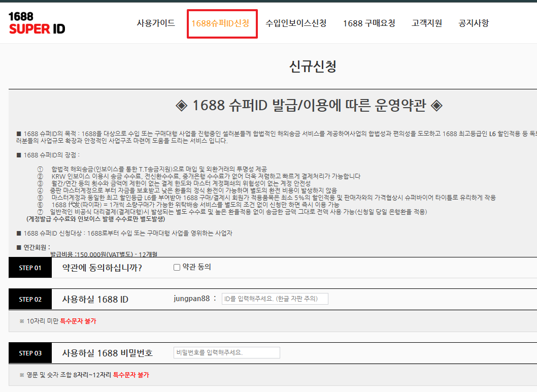Image resolution: width=537 pixels, height=392 pixels.
Task: Click advantage ① '합법적 해외송금' line
Action: pos(152,169)
